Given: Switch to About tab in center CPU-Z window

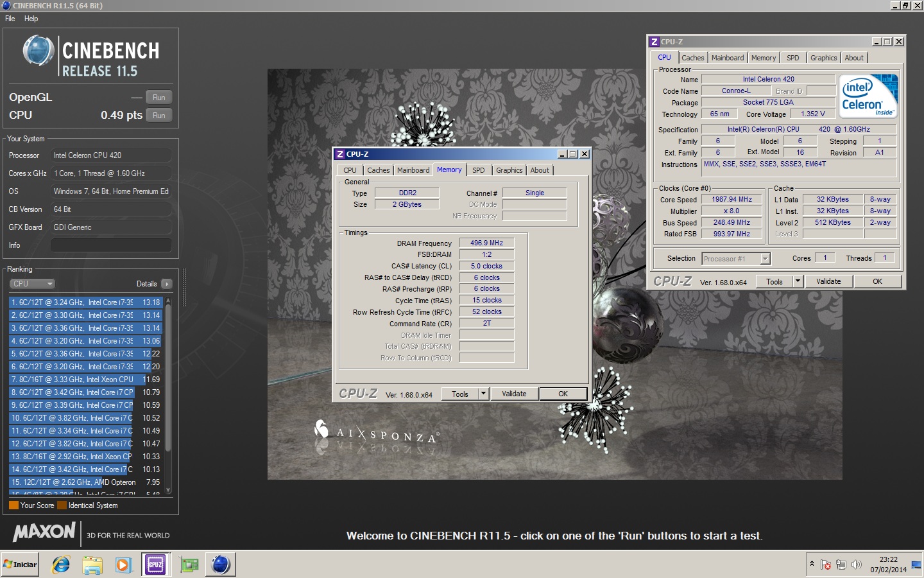Looking at the screenshot, I should pyautogui.click(x=540, y=170).
